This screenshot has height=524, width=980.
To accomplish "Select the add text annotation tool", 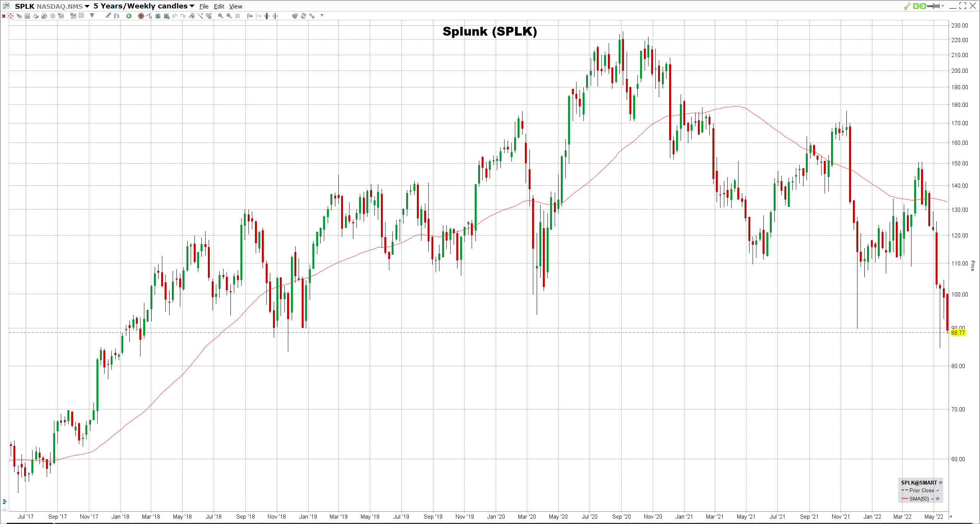I will pos(158,16).
